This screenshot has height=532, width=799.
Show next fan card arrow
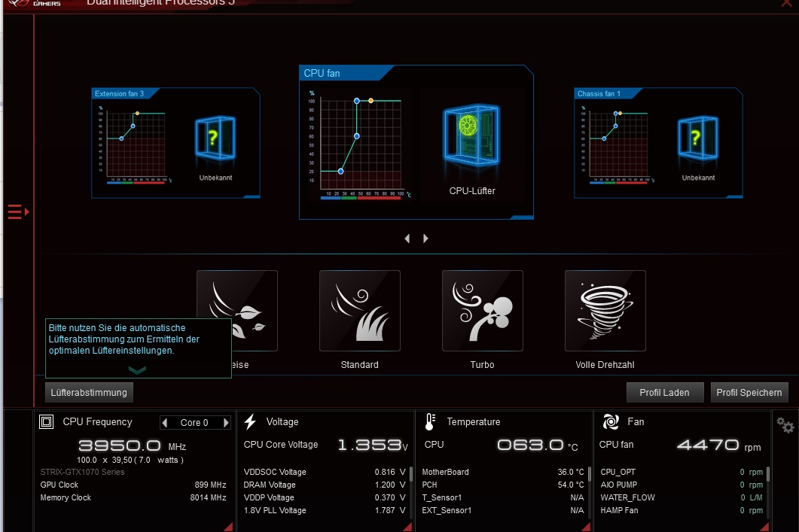point(425,239)
